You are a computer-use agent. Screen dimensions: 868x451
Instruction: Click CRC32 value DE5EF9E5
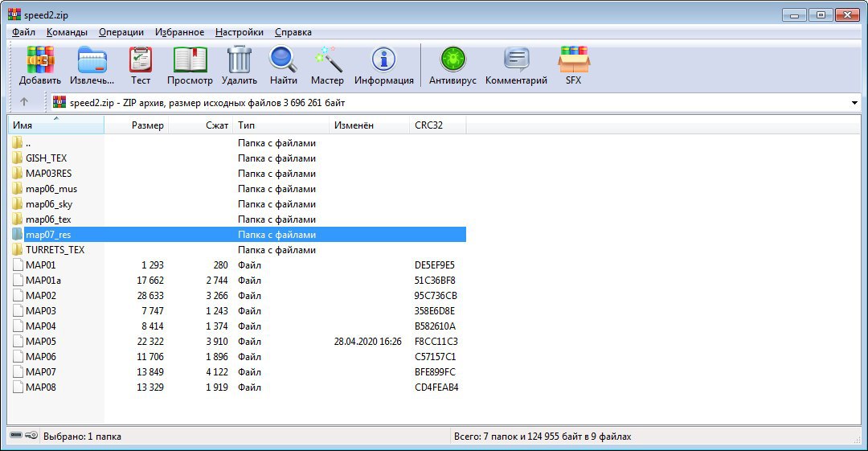[435, 264]
